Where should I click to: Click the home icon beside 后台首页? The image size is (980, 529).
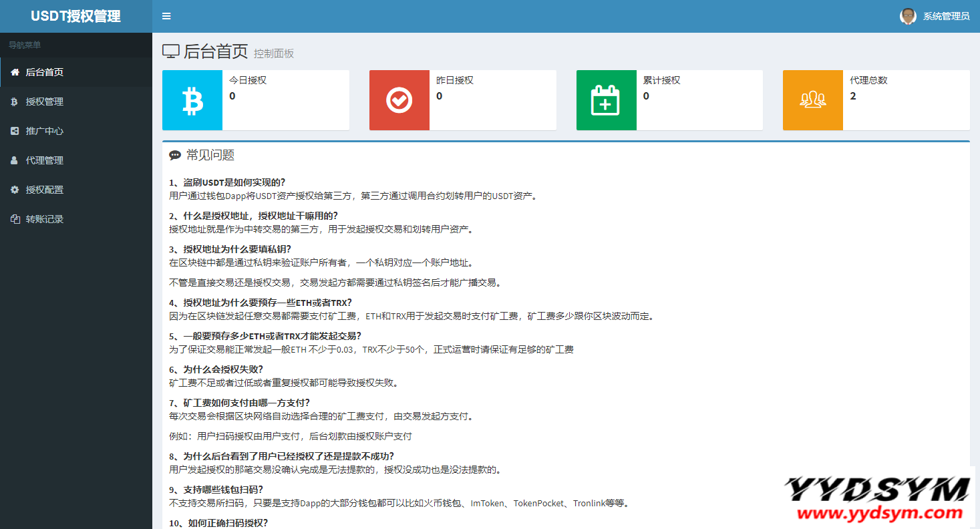pyautogui.click(x=15, y=72)
